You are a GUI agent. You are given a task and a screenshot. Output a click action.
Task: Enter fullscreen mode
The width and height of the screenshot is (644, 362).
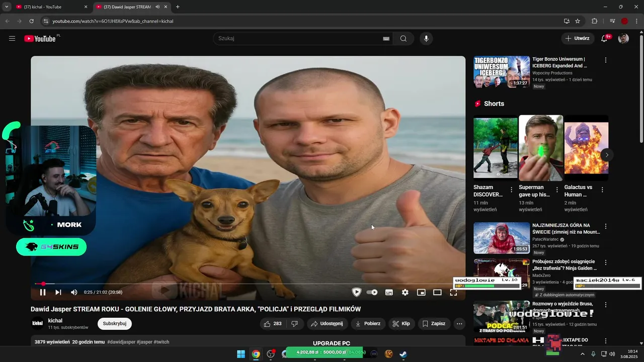pos(453,292)
